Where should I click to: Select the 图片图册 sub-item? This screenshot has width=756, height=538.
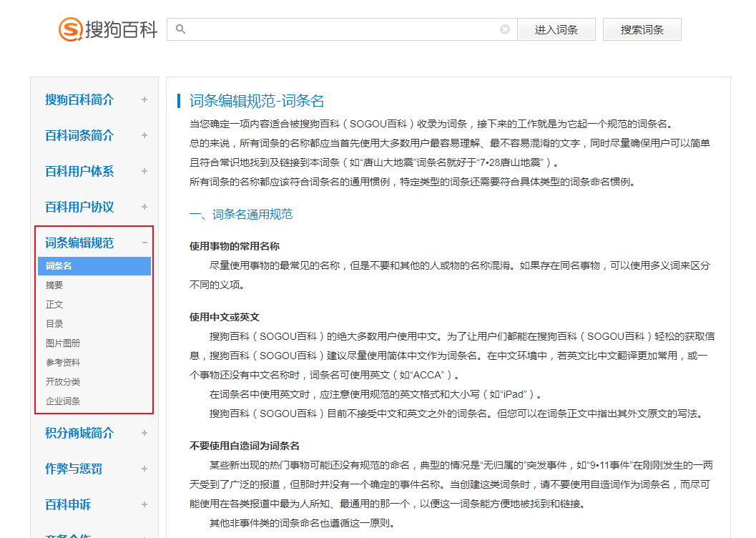(63, 343)
